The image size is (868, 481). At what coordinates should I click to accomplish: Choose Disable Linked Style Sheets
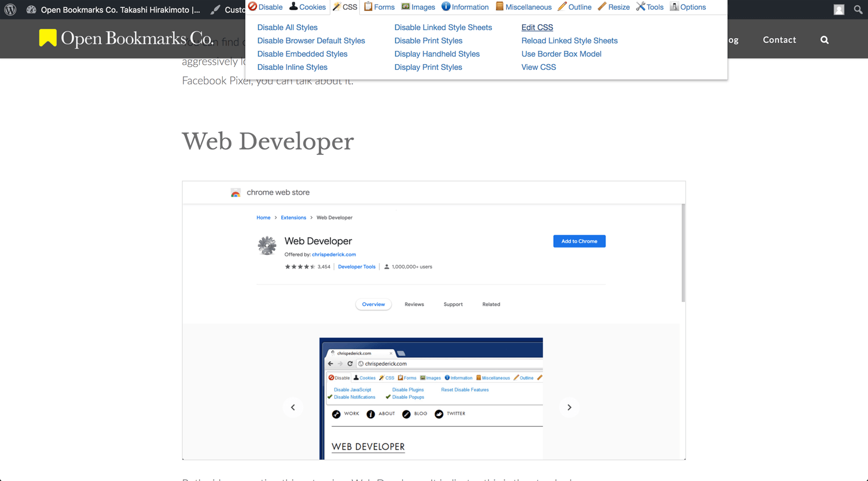coord(443,27)
